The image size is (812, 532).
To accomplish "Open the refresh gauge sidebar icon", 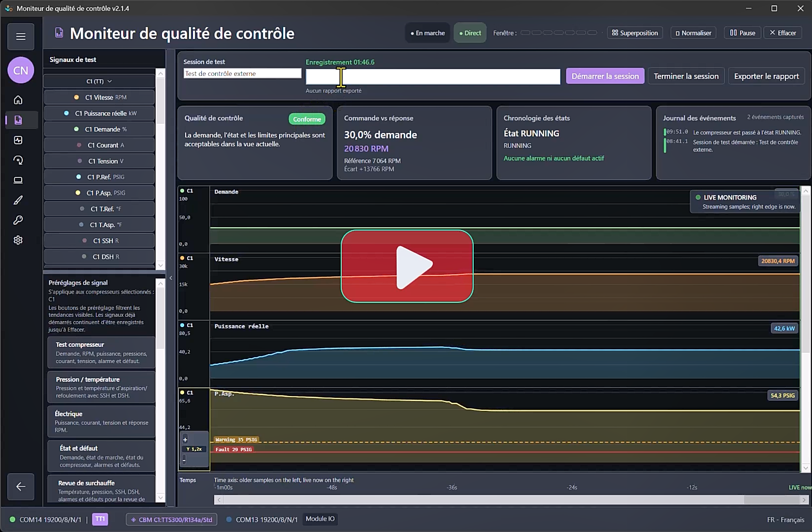I will pos(18,160).
